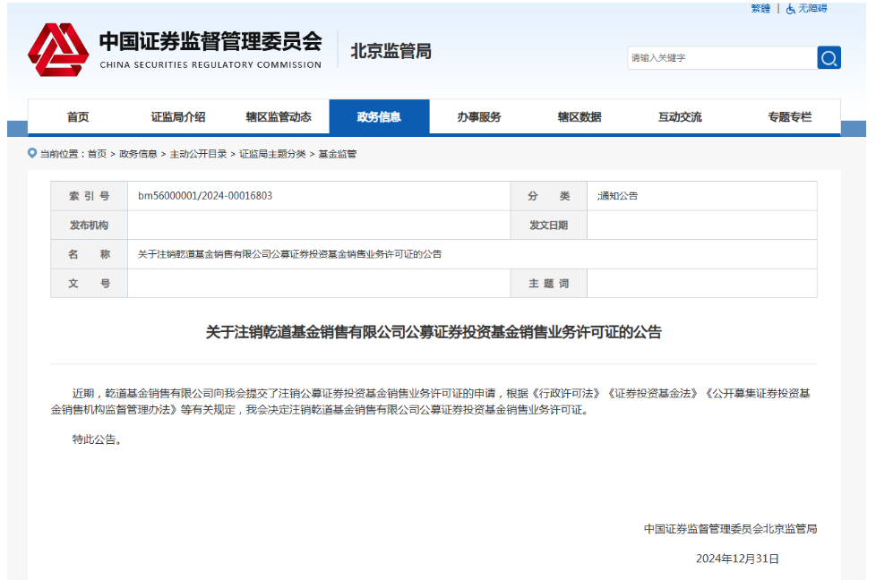
Task: Open the 互动交流 navigation tab
Action: pos(680,116)
